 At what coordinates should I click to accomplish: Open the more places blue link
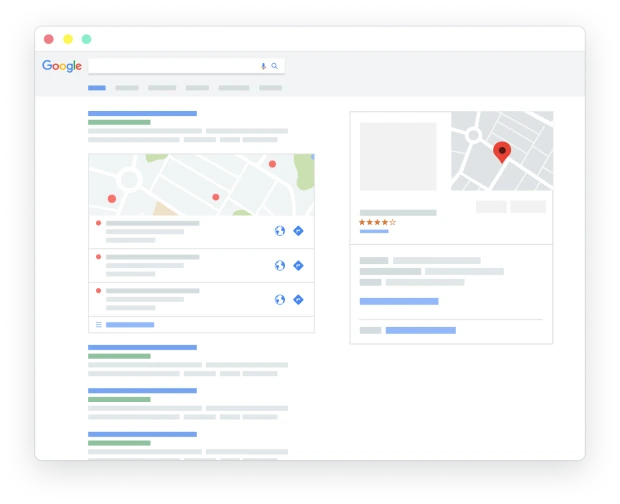(130, 325)
